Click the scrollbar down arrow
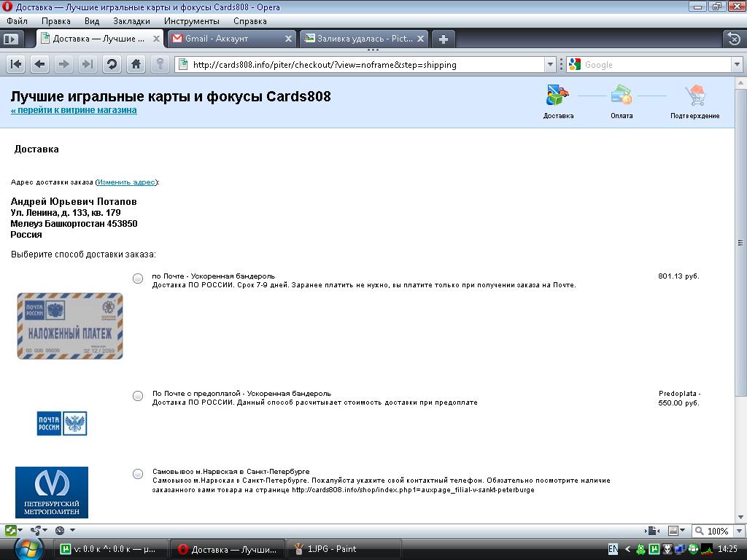The height and width of the screenshot is (560, 747). pos(741,518)
